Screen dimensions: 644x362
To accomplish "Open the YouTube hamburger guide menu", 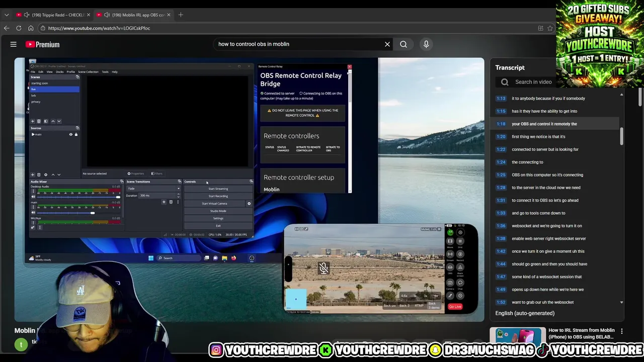I will 14,44.
